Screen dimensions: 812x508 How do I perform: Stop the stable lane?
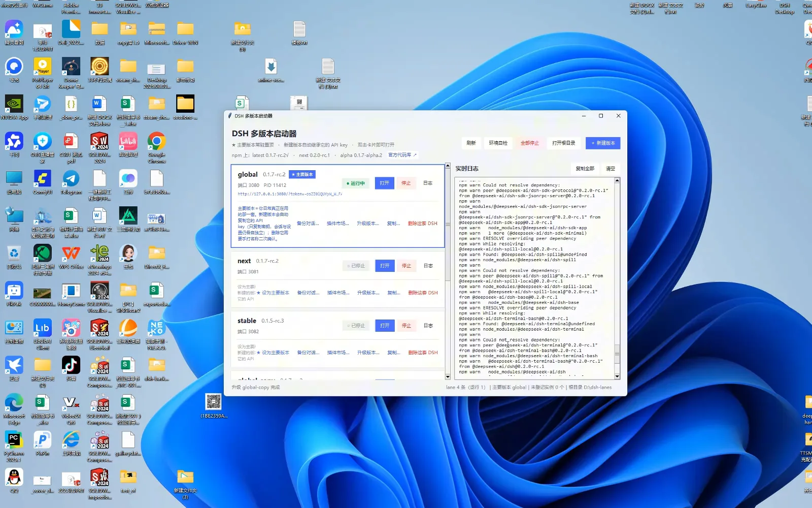tap(407, 326)
